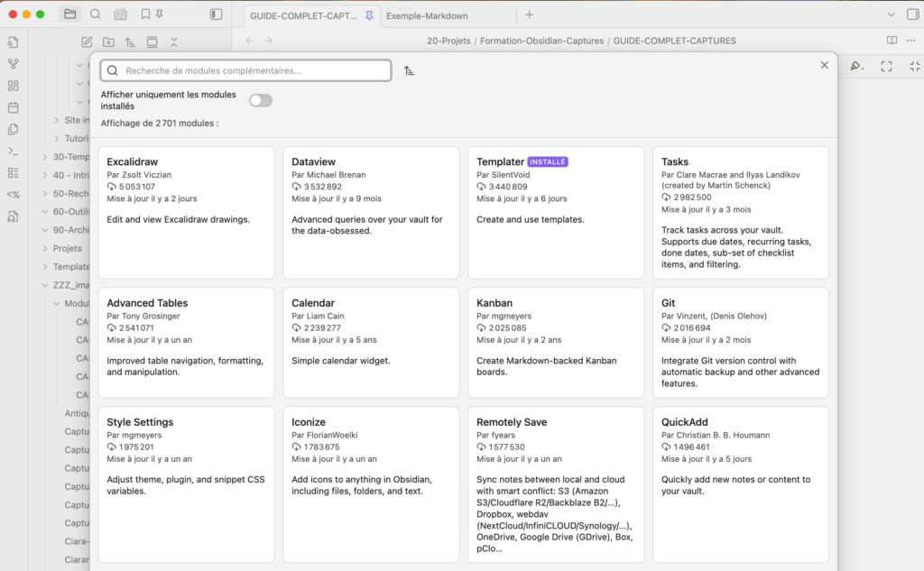Open the tab list dropdown chevron
Image resolution: width=924 pixels, height=571 pixels.
pos(890,14)
